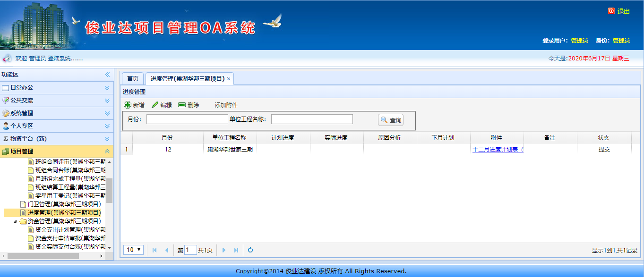The height and width of the screenshot is (277, 644).
Task: Go to previous page of grid
Action: tap(166, 250)
